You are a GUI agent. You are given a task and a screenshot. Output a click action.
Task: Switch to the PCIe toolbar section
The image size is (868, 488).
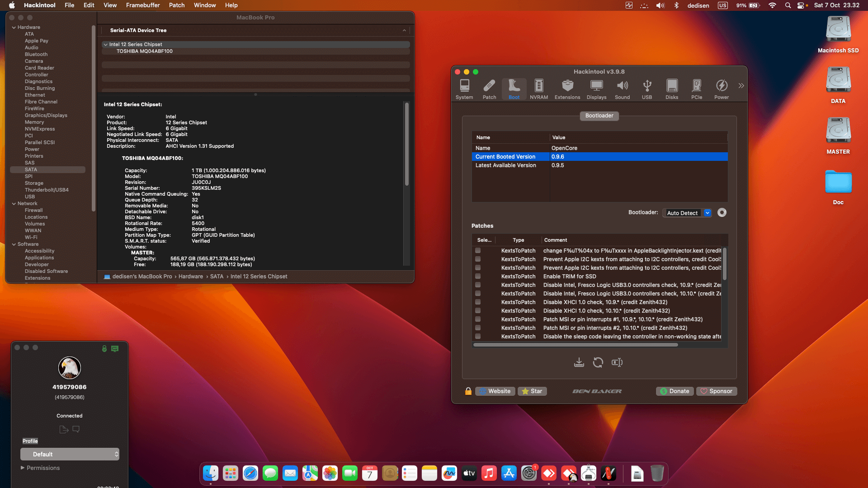coord(696,89)
